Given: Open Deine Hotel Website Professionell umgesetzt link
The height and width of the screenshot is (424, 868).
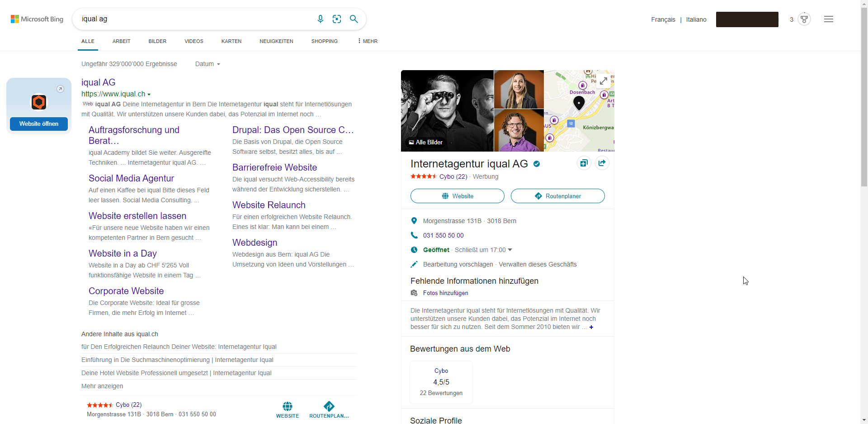Looking at the screenshot, I should pos(176,373).
